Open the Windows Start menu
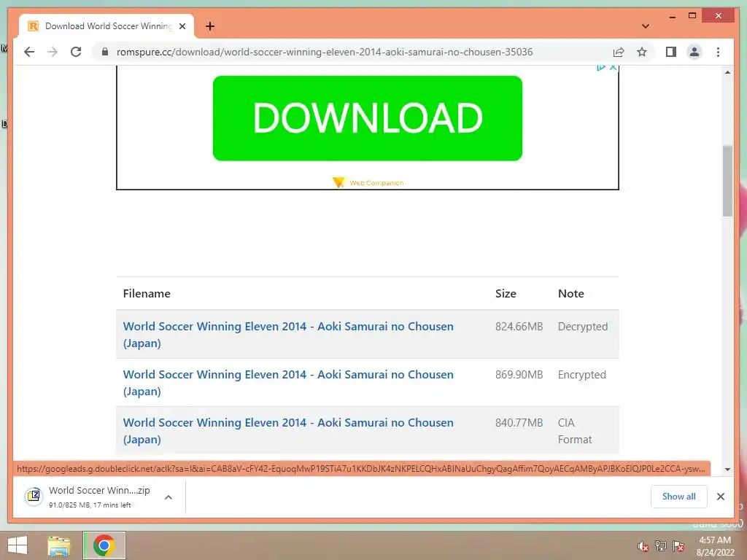The height and width of the screenshot is (560, 747). point(18,545)
